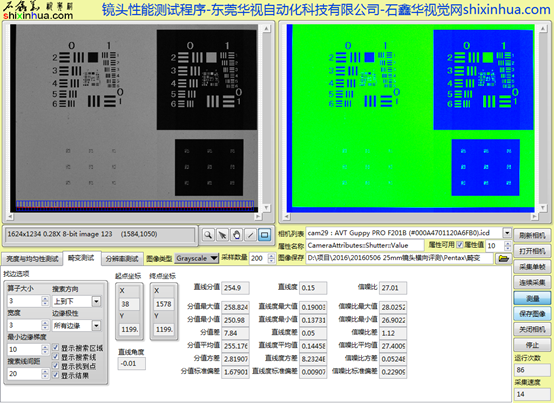Increase the 属性值 shutter stepper
Screen dimensions: 554x403
(x=507, y=243)
